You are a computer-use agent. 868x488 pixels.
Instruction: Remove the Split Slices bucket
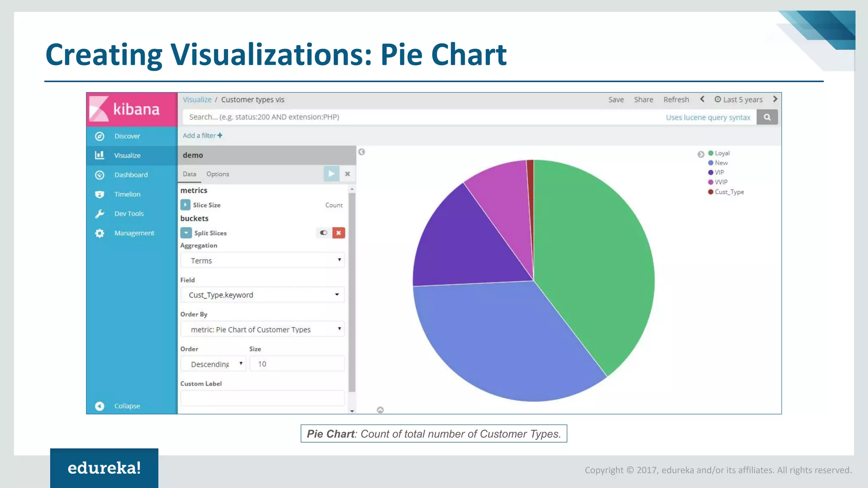pyautogui.click(x=339, y=233)
